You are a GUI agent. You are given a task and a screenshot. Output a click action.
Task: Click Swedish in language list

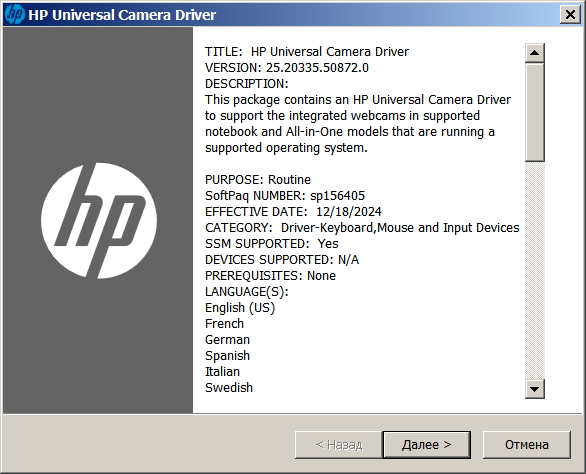pos(229,388)
